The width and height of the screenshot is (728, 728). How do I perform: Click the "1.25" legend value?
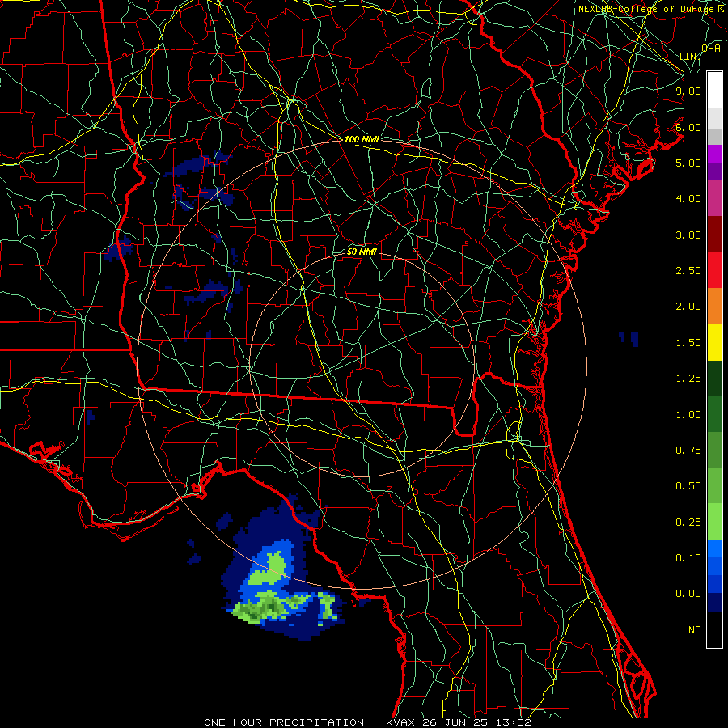(x=688, y=379)
